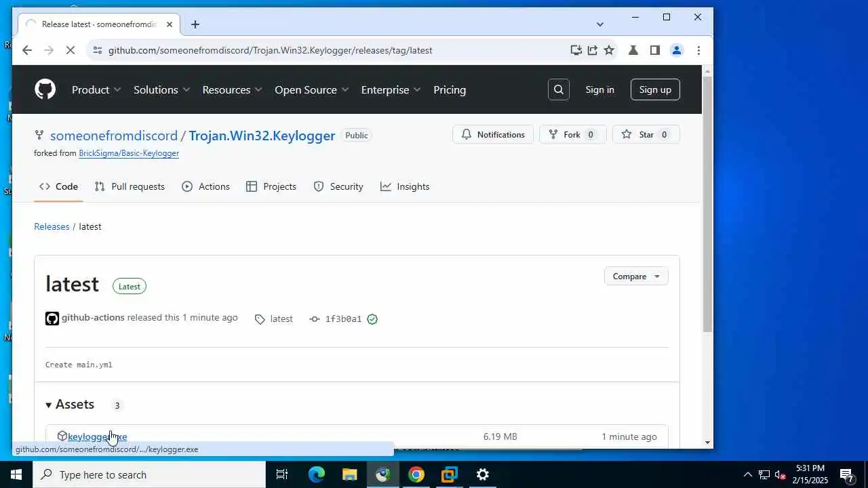Switch to the Projects tab
Image resolution: width=868 pixels, height=488 pixels.
271,186
